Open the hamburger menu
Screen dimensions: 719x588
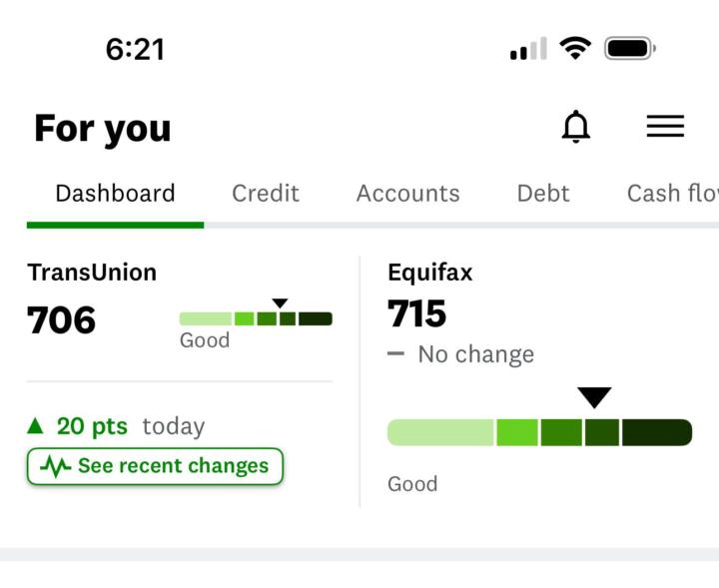click(665, 126)
